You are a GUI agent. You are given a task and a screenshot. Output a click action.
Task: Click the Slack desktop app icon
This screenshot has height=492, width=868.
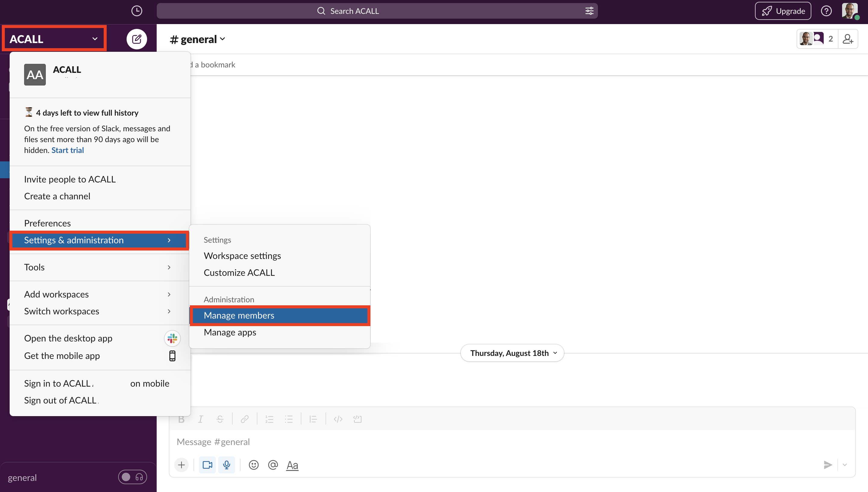pos(172,338)
